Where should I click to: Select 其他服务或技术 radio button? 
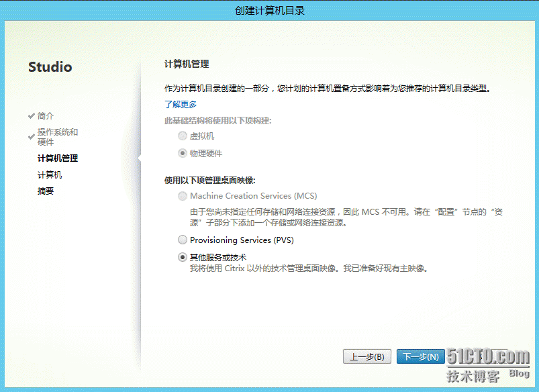tap(183, 257)
